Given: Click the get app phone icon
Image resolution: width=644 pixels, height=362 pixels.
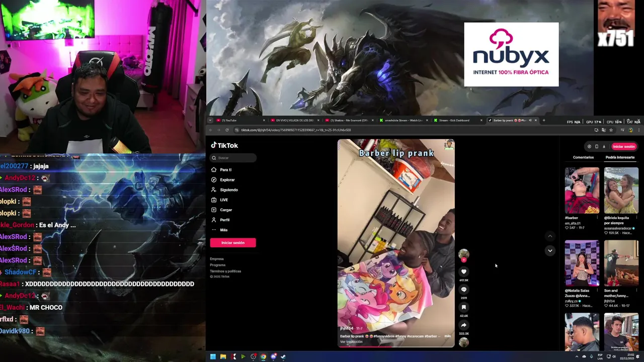Looking at the screenshot, I should pyautogui.click(x=597, y=147).
